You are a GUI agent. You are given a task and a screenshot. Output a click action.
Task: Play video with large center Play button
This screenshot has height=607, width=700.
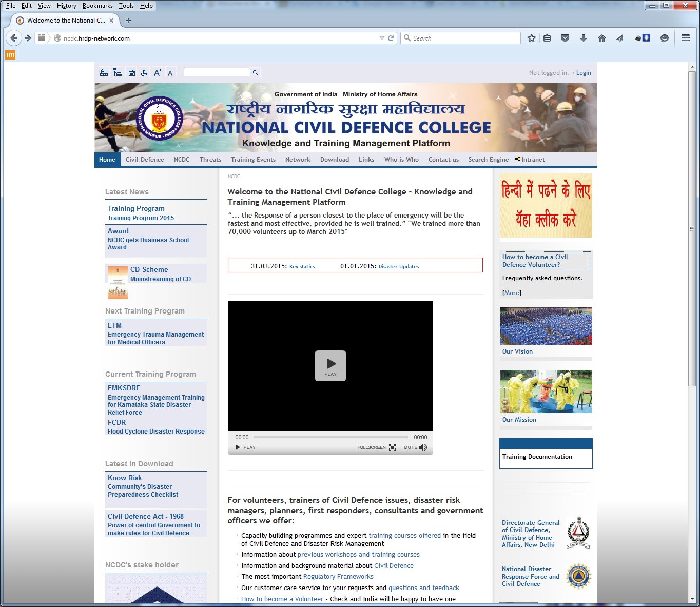[330, 366]
